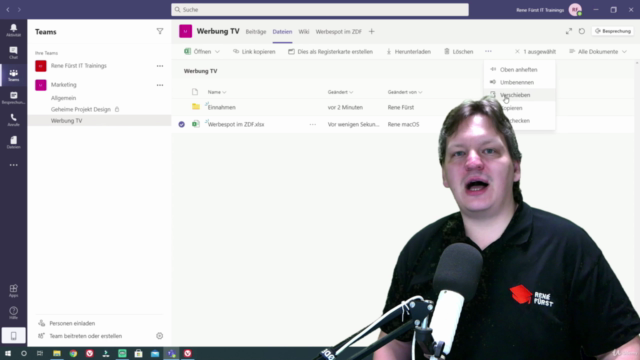Expand the Öffnen dropdown arrow
The height and width of the screenshot is (360, 640).
pyautogui.click(x=217, y=52)
